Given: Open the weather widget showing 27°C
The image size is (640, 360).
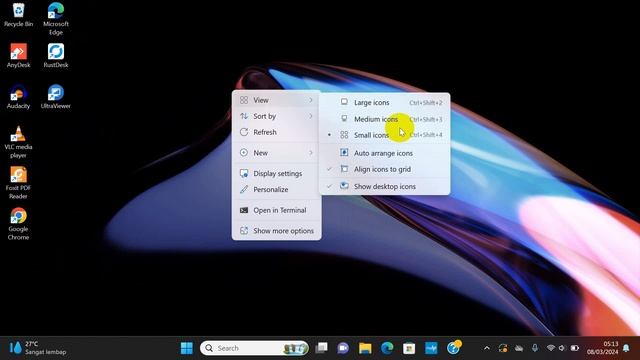Looking at the screenshot, I should 38,348.
